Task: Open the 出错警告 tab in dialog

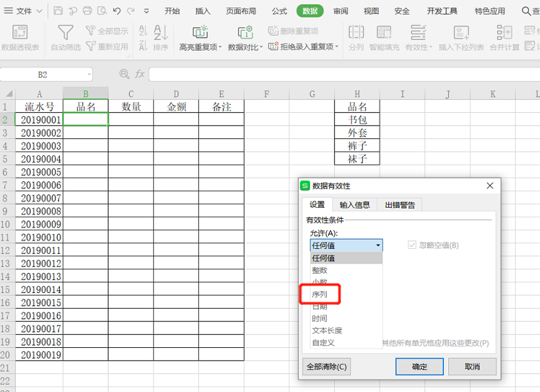Action: 400,205
